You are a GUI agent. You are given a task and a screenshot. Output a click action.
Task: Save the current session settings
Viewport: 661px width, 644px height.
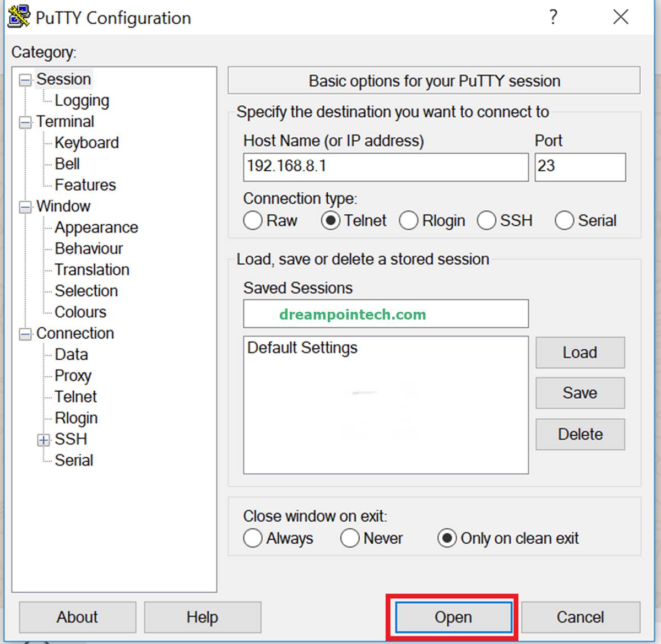click(579, 393)
